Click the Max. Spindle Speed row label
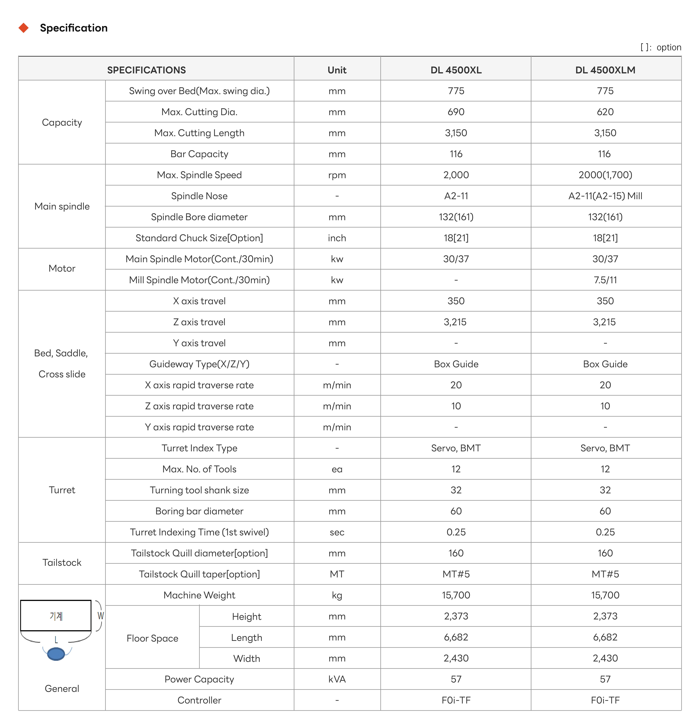Screen dimensions: 700x728 [x=199, y=175]
